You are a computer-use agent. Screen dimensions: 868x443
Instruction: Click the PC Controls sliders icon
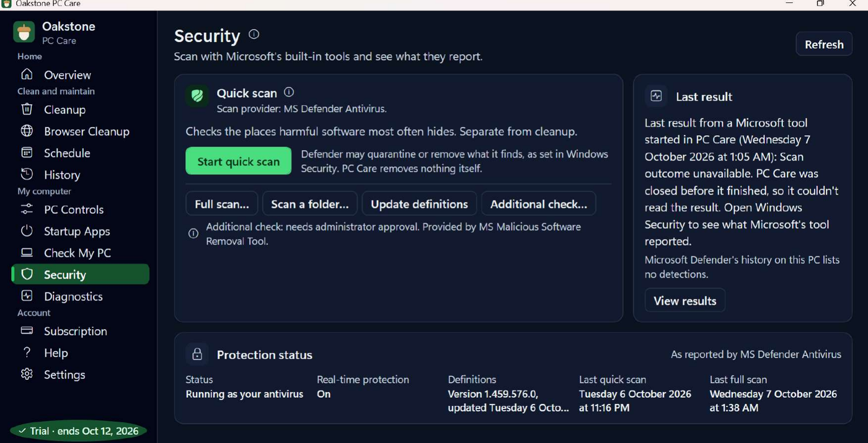tap(27, 209)
